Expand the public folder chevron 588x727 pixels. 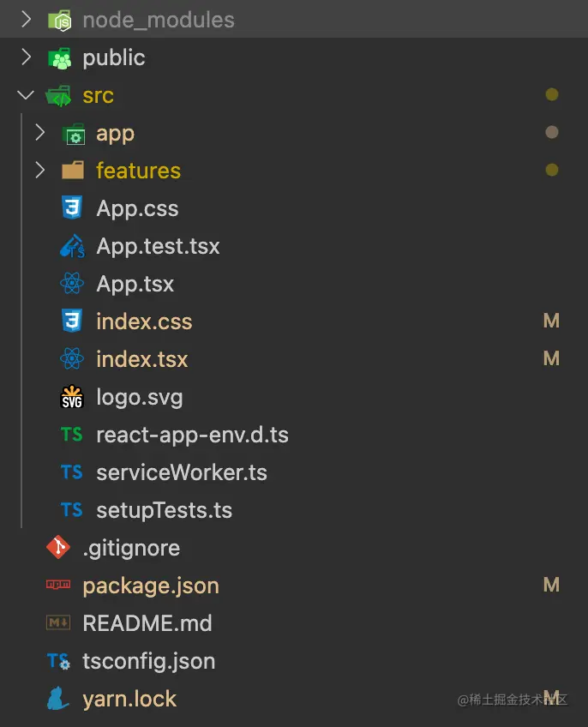pyautogui.click(x=26, y=57)
